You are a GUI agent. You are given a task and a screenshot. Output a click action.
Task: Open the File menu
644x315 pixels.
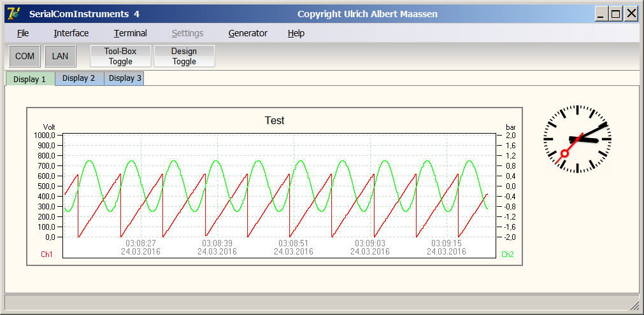pyautogui.click(x=23, y=33)
